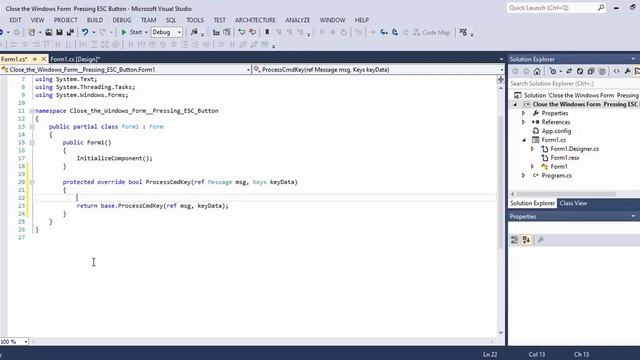Collapse the Form1.cs node
Viewport: 640px width, 360px height.
tap(524, 140)
